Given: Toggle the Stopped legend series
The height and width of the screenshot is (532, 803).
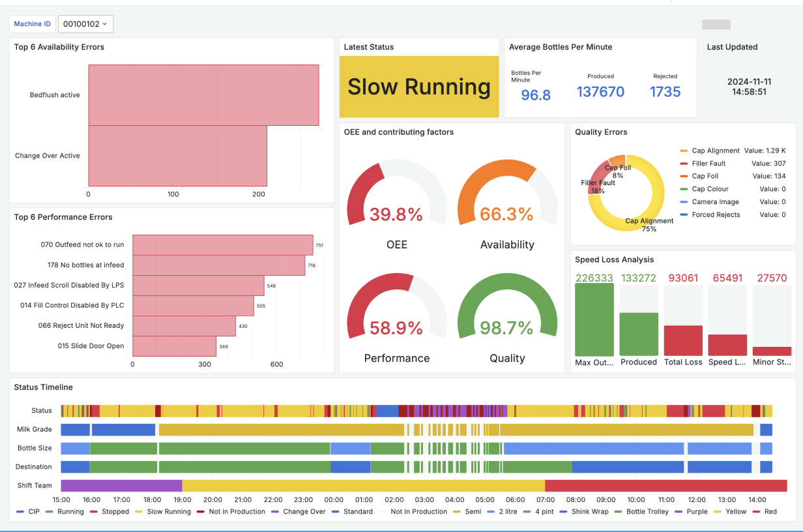Looking at the screenshot, I should pos(109,512).
